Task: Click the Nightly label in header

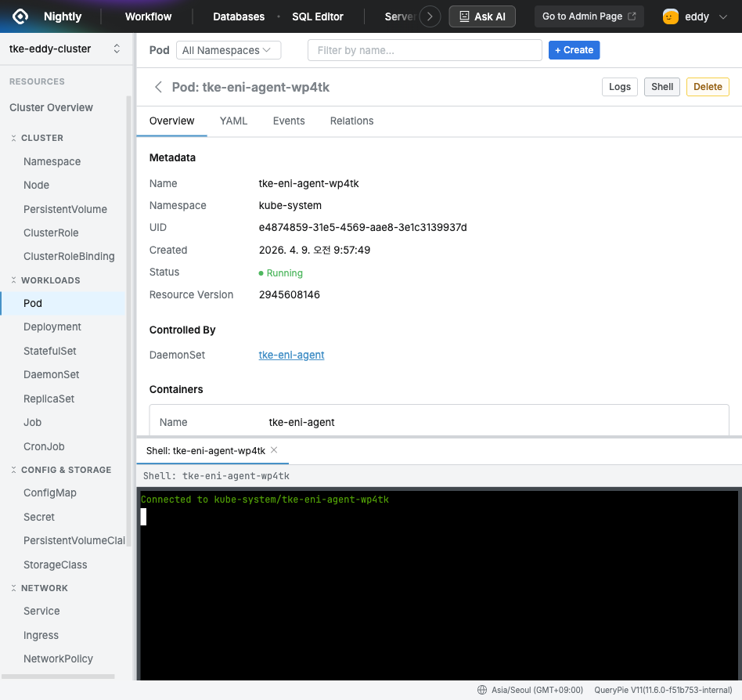Action: [63, 17]
